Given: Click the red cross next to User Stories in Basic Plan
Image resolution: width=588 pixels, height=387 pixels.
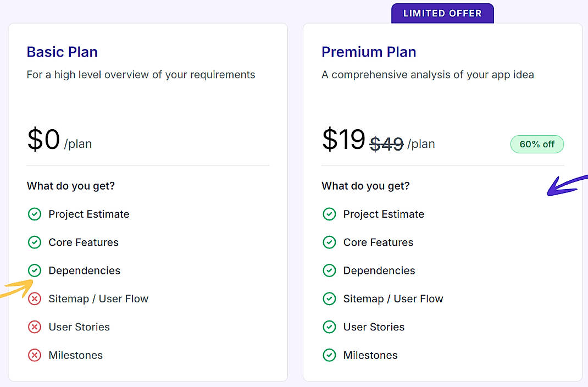Looking at the screenshot, I should (x=35, y=327).
